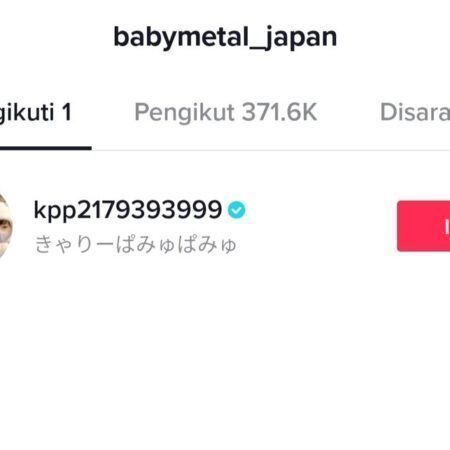Click the word Pengikut in the tab bar

(184, 113)
